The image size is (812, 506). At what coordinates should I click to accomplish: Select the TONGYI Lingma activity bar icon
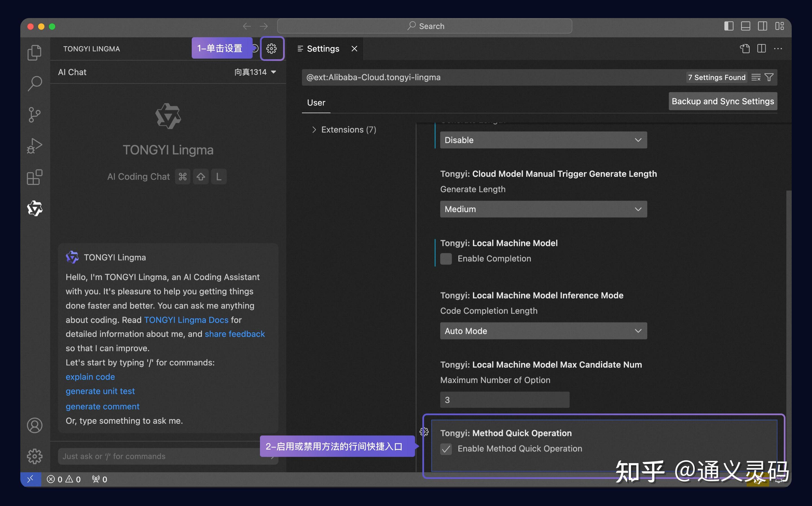point(34,208)
